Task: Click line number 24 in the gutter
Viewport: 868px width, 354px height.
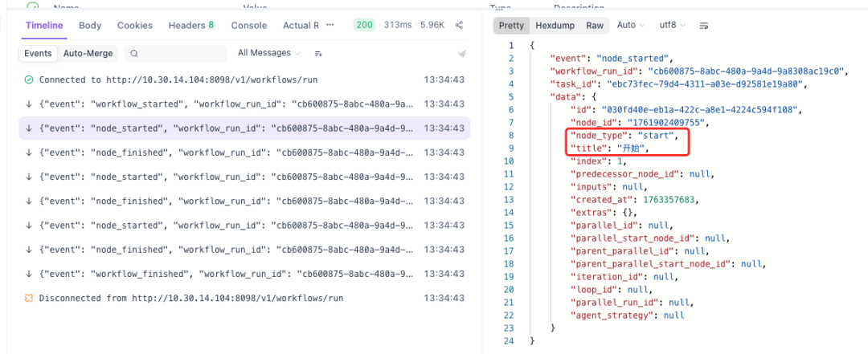Action: point(510,340)
